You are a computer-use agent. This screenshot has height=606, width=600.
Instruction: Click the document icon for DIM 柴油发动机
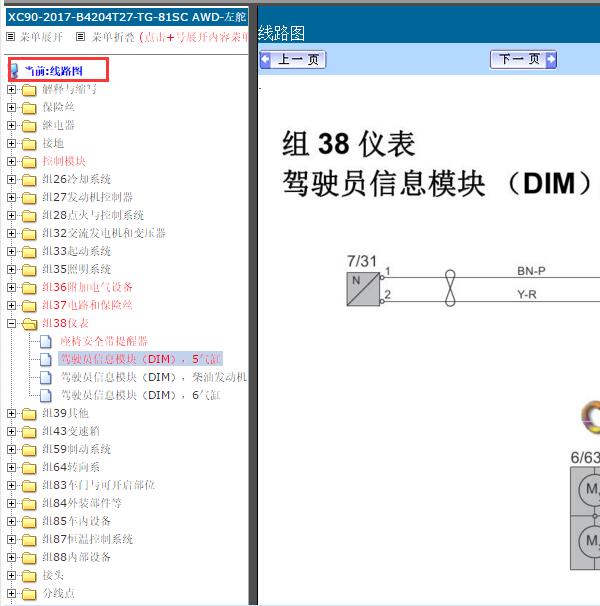tap(46, 377)
